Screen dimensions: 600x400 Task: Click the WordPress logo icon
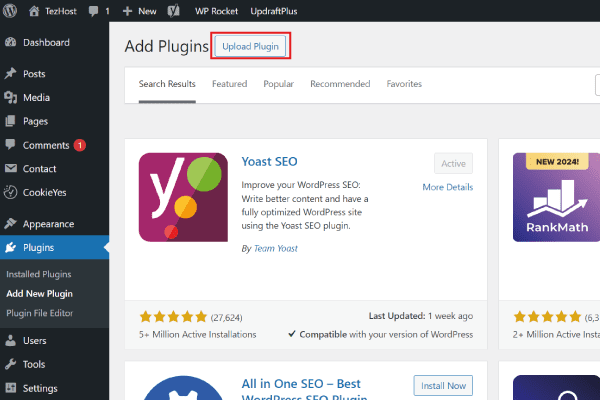[10, 11]
